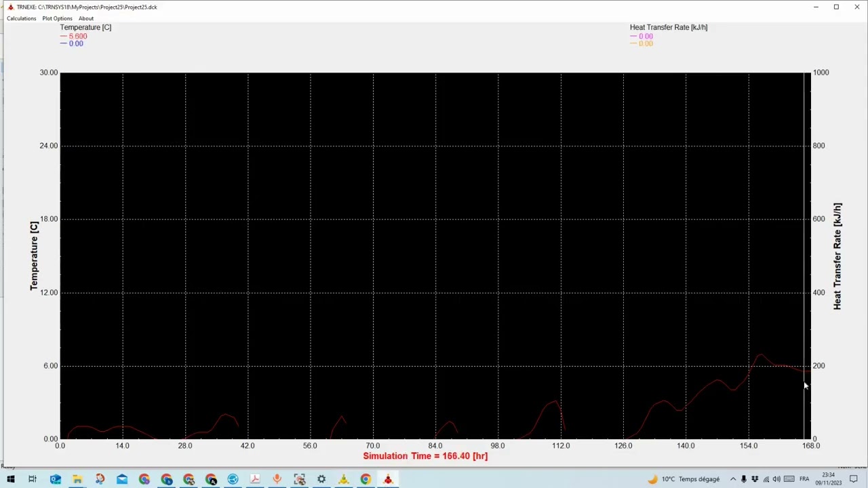Open the Mail app envelope icon
The image size is (868, 488).
click(122, 479)
